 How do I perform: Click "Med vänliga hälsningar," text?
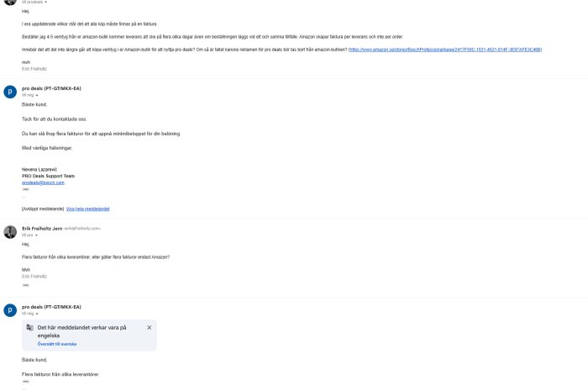pyautogui.click(x=47, y=148)
